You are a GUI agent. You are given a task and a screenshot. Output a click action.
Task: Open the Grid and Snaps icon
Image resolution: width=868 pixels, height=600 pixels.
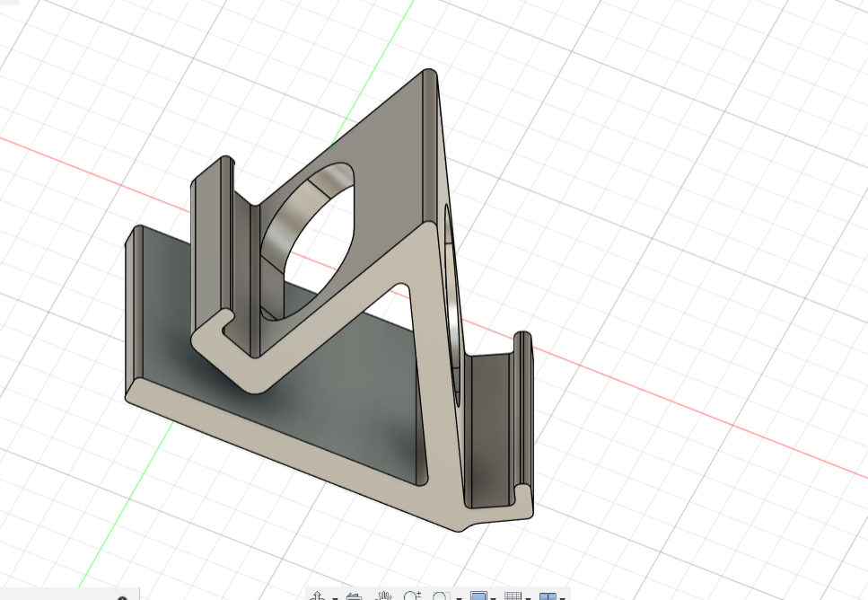pyautogui.click(x=513, y=596)
